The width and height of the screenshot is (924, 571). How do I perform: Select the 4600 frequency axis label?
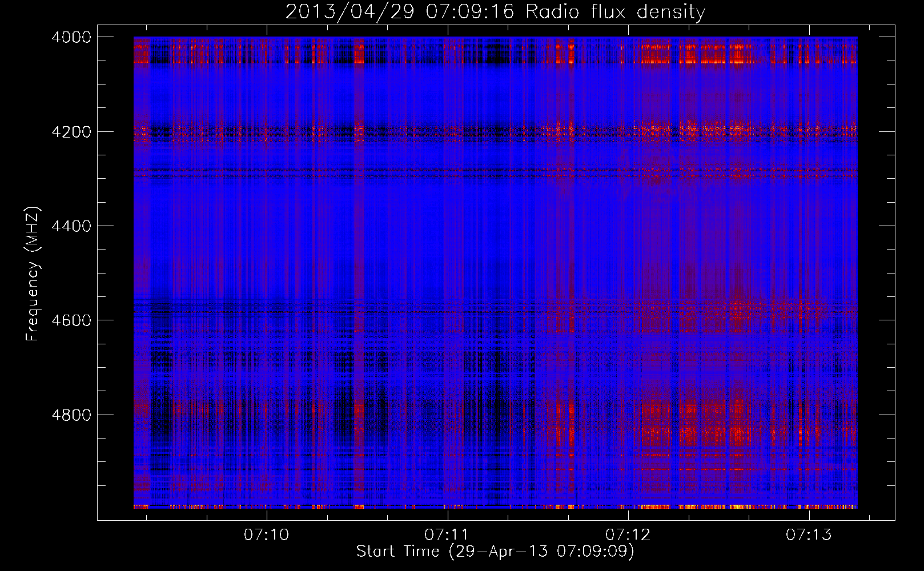click(71, 321)
